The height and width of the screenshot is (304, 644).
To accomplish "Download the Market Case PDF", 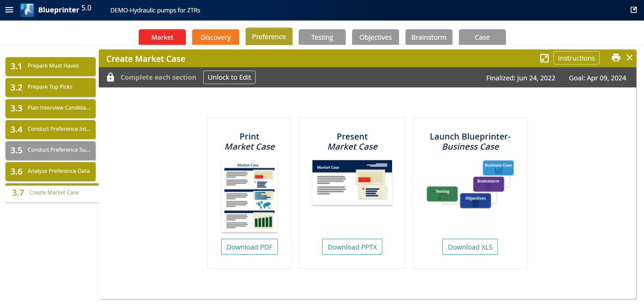I will pos(249,247).
